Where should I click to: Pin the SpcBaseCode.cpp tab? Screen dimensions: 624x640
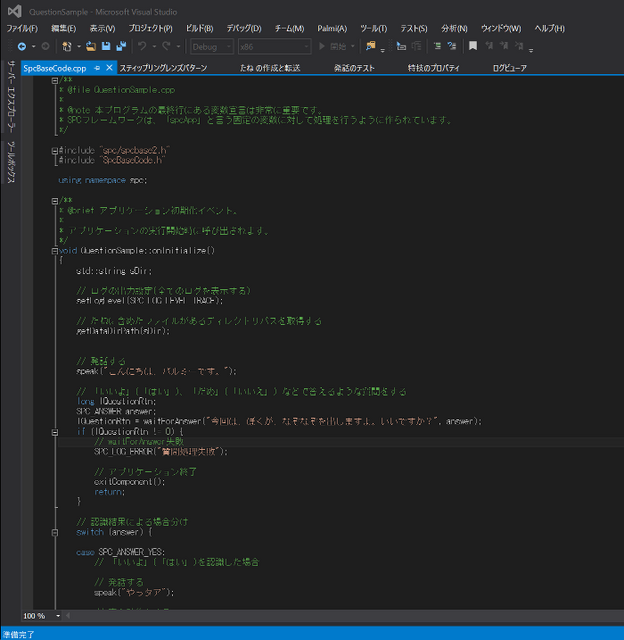click(98, 68)
